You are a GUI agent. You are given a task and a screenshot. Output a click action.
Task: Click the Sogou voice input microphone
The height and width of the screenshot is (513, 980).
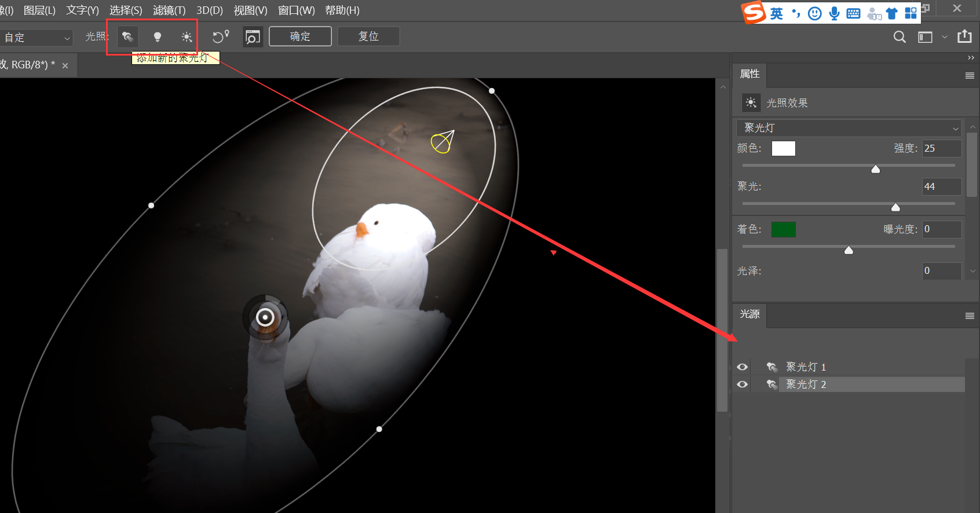point(834,13)
